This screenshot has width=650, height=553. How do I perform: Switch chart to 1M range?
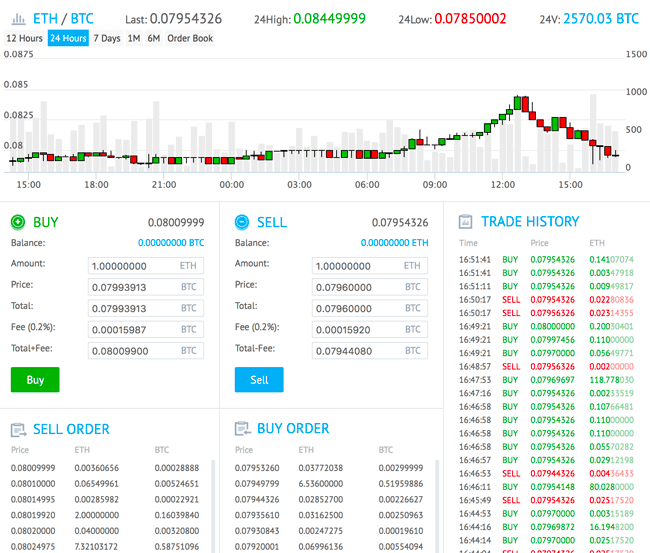click(x=134, y=38)
